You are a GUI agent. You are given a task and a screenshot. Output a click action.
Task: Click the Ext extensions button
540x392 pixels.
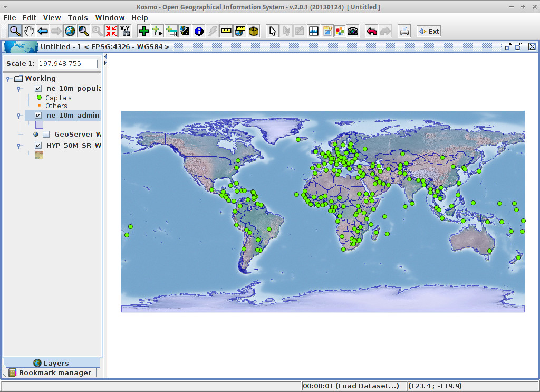click(x=429, y=31)
